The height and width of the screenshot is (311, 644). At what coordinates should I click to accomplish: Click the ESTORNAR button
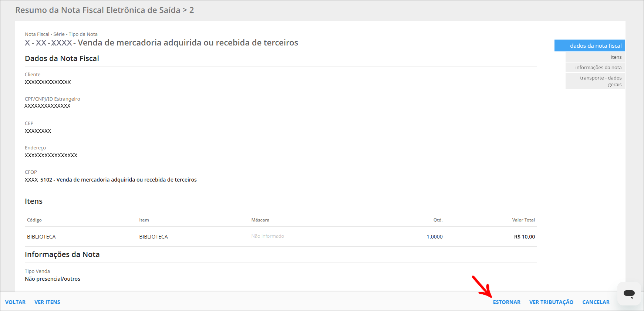coord(506,302)
